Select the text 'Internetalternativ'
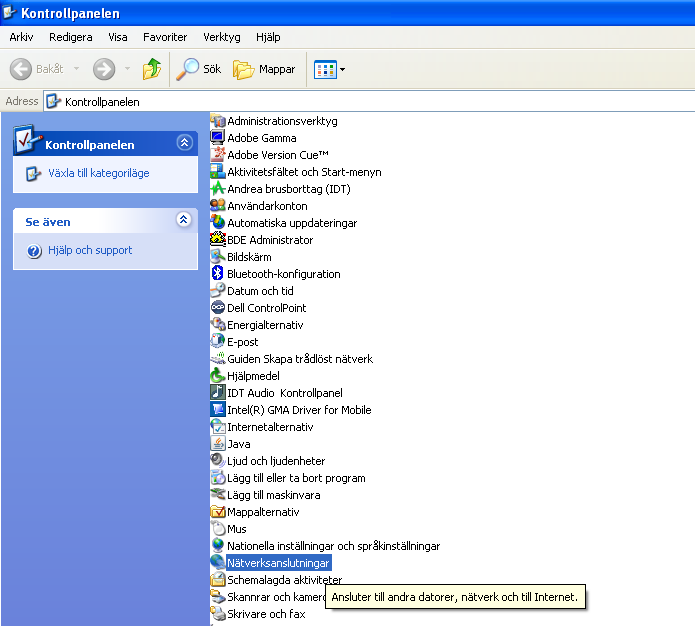The width and height of the screenshot is (695, 626). coord(270,427)
